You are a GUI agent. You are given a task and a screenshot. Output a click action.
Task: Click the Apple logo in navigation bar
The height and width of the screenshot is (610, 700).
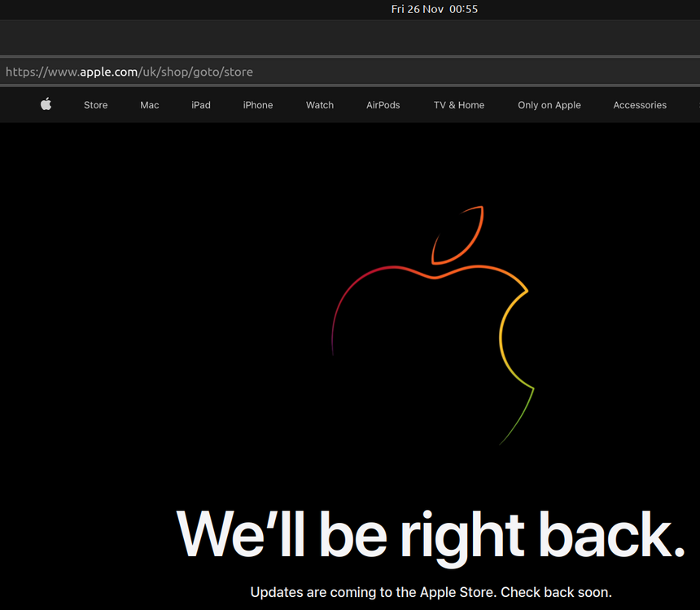pyautogui.click(x=46, y=104)
